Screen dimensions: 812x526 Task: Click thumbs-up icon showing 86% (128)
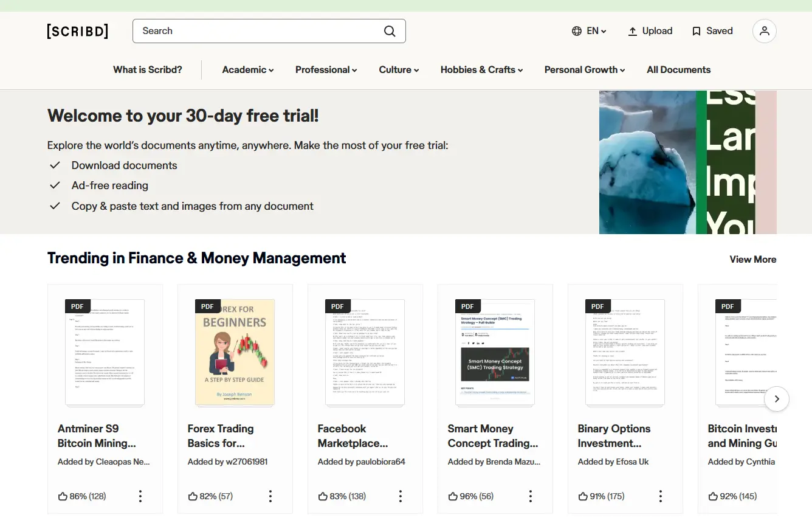point(63,496)
